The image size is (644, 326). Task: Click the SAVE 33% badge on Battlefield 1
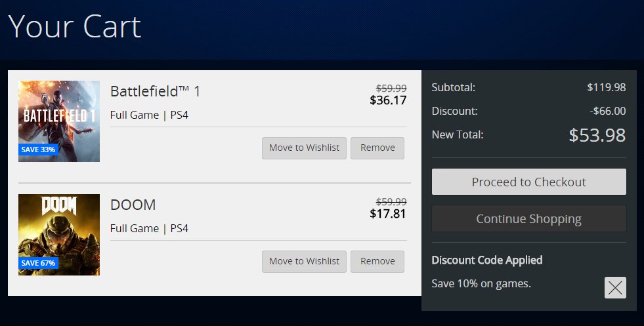coord(38,150)
